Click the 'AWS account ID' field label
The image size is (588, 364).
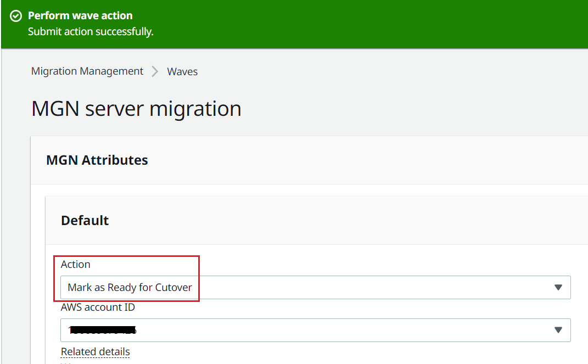pyautogui.click(x=98, y=307)
